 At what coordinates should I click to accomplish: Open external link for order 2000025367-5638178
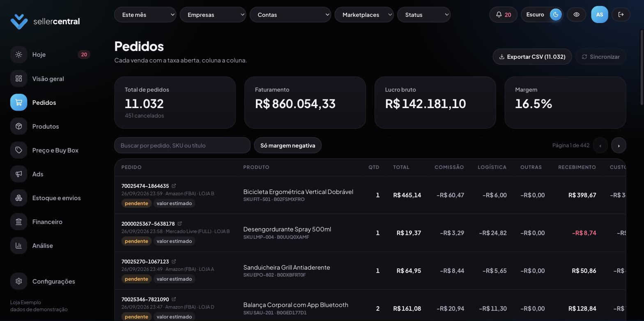click(179, 224)
